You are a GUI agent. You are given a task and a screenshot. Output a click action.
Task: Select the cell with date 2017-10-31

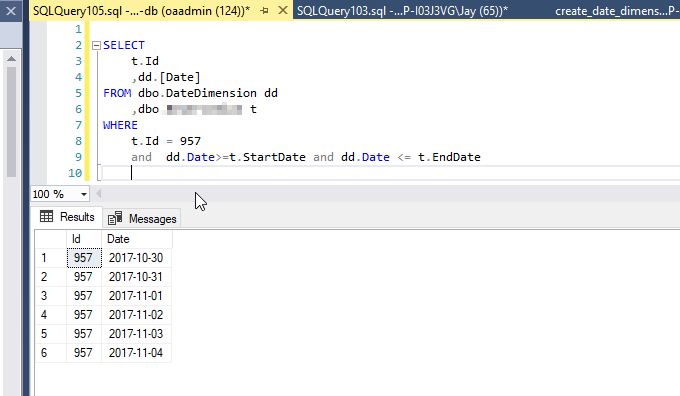coord(137,277)
